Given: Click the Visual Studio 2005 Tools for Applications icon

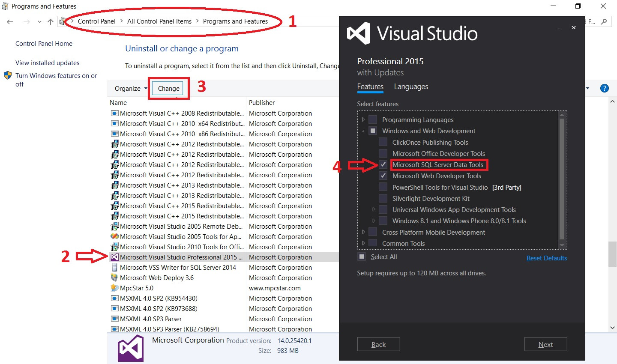Looking at the screenshot, I should (114, 236).
